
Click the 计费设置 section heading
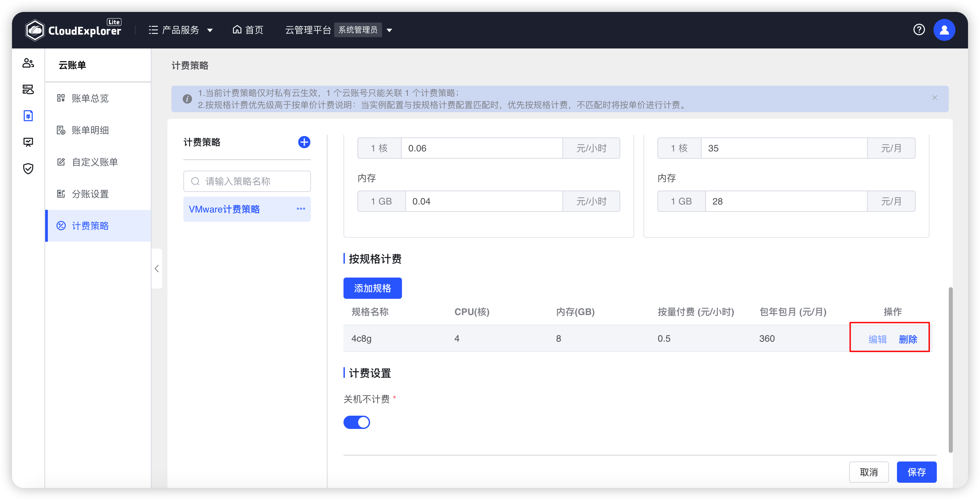coord(370,373)
